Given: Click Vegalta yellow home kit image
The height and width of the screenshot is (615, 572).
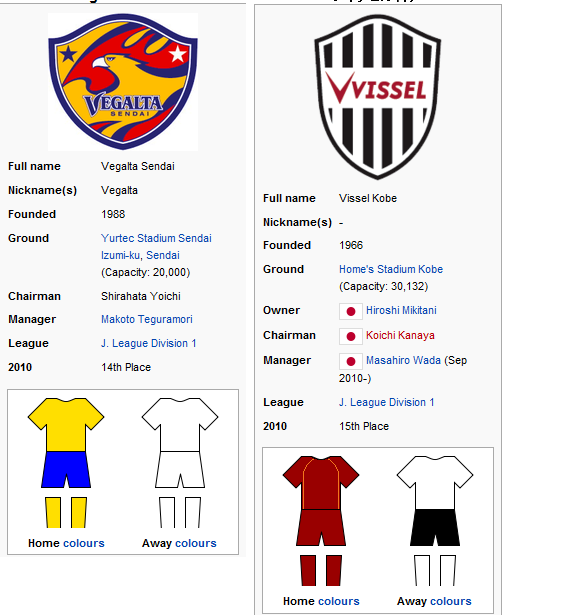Looking at the screenshot, I should tap(66, 463).
